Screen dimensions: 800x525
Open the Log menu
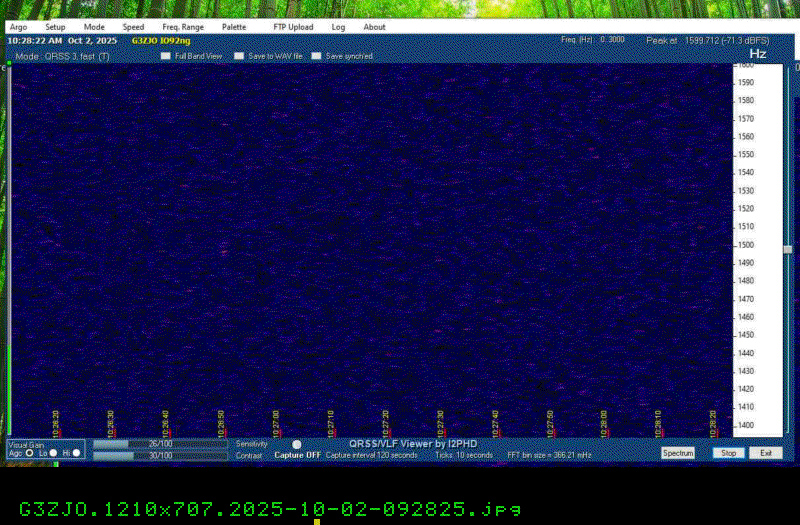[338, 27]
